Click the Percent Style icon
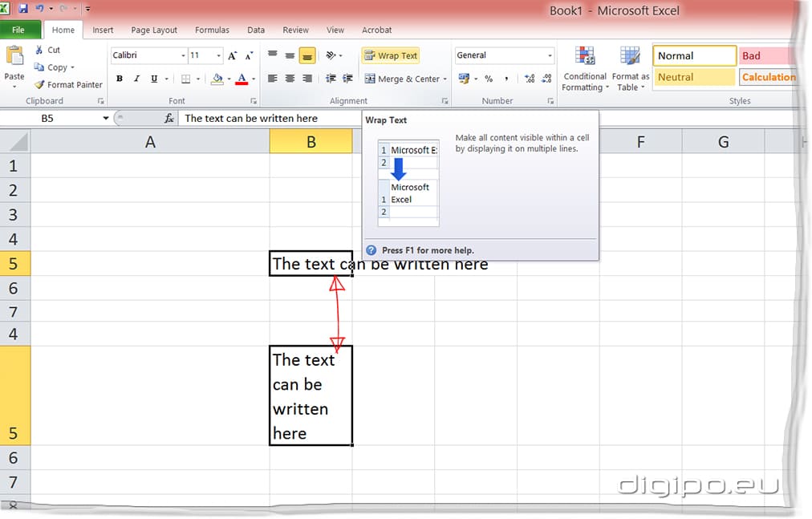Viewport: 812px width, 519px height. tap(489, 79)
